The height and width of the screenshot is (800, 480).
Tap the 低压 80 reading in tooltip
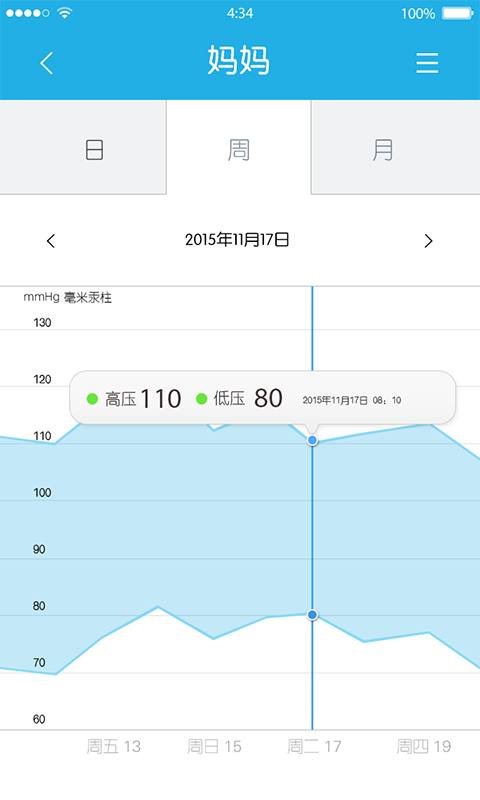click(x=239, y=398)
